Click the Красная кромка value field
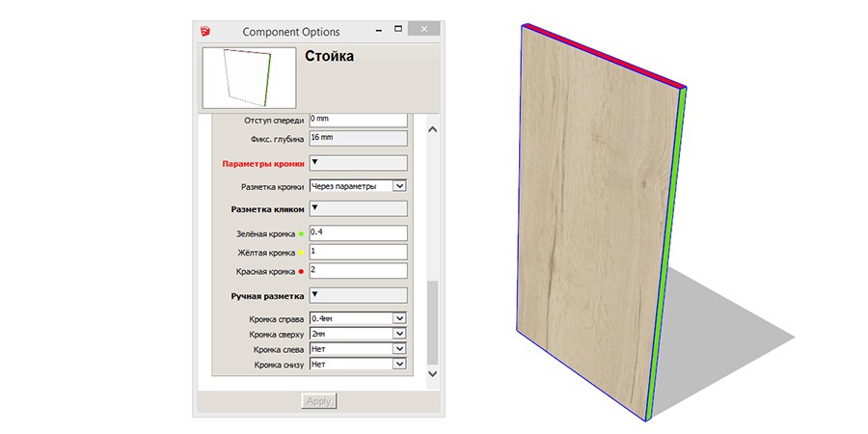868x434 pixels. click(x=357, y=271)
